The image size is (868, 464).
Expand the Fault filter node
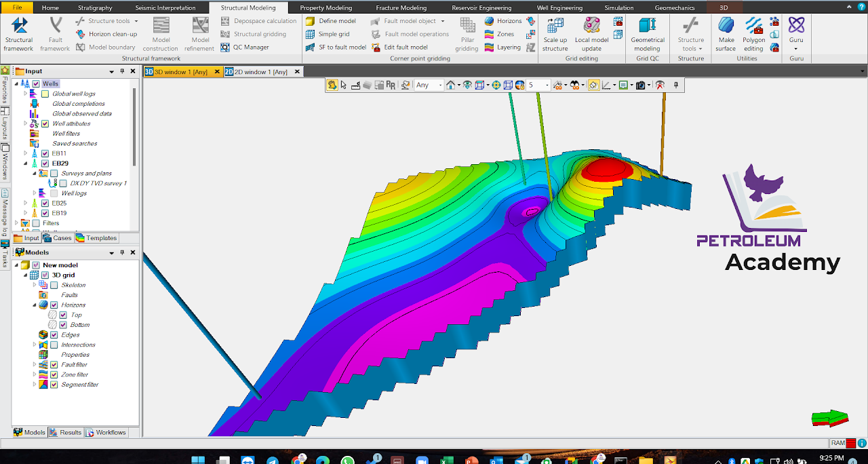tap(35, 364)
